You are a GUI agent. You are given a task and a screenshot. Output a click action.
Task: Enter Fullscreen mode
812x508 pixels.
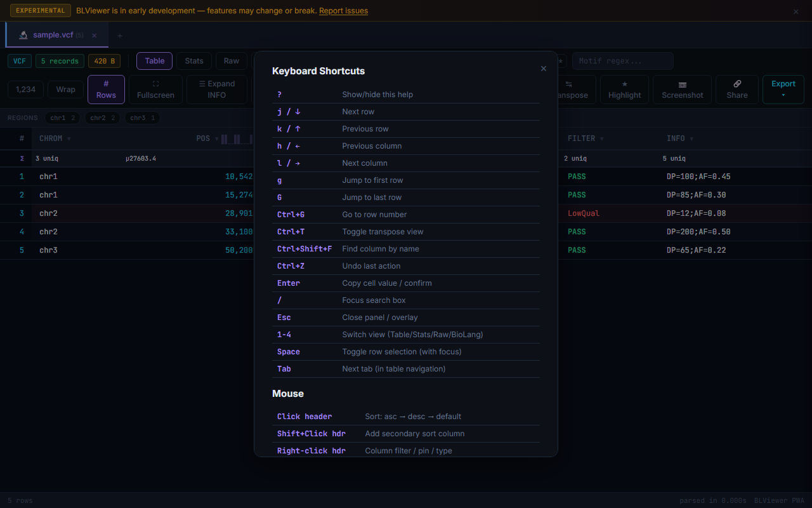[x=155, y=89]
